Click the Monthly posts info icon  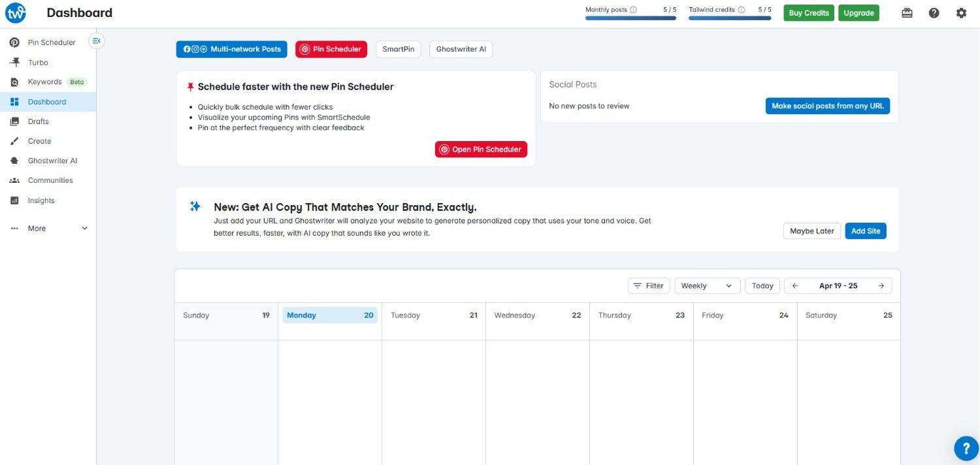[x=634, y=10]
